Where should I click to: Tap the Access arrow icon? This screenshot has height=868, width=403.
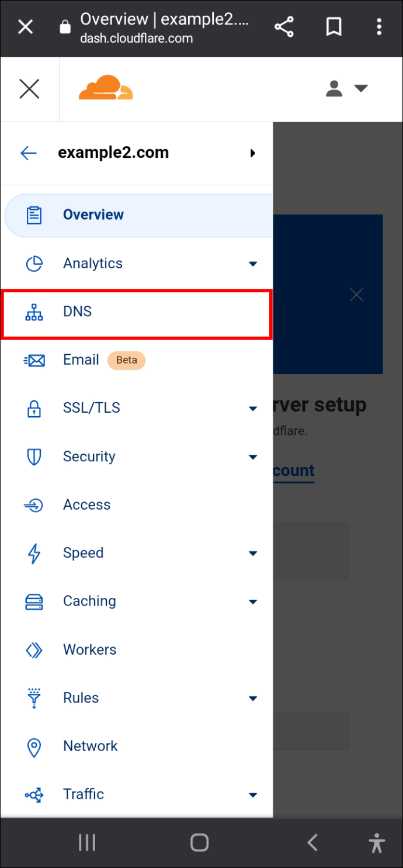tap(34, 506)
